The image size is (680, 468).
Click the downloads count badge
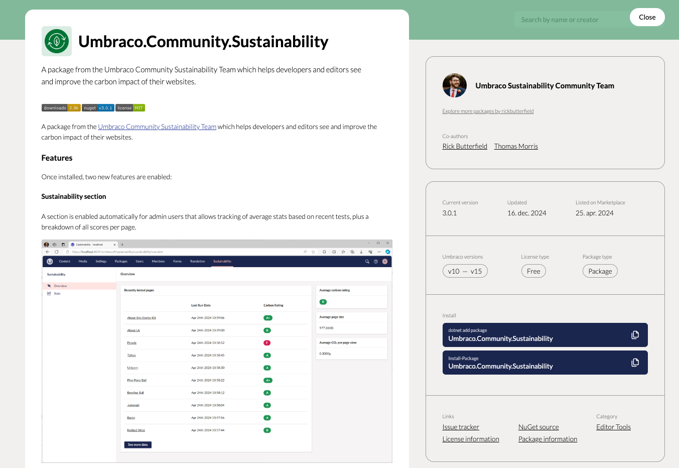coord(60,108)
